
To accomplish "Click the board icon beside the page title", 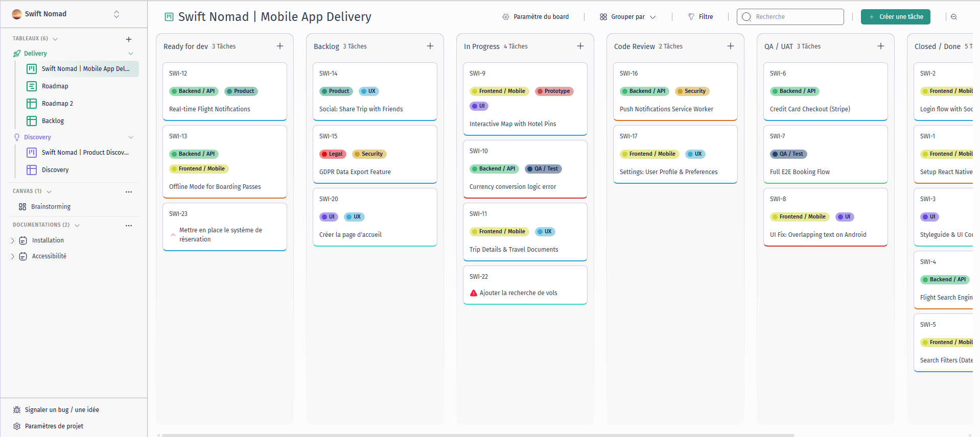I will point(169,17).
